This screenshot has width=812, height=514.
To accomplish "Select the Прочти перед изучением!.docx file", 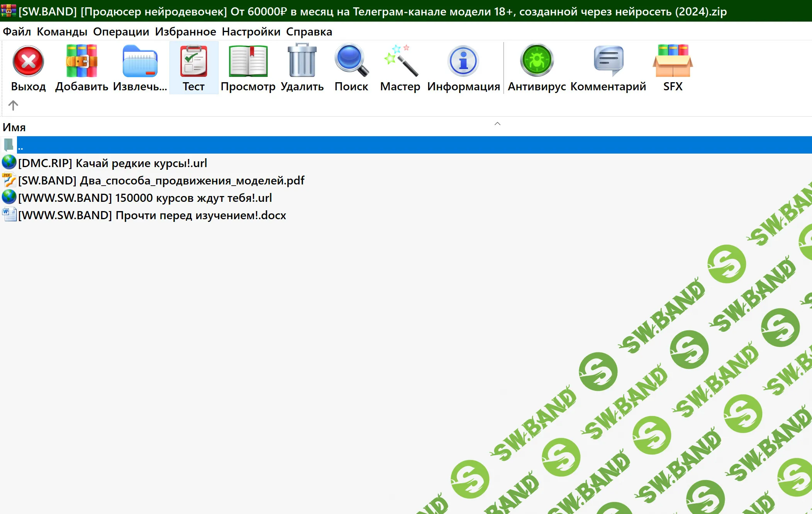I will [152, 215].
